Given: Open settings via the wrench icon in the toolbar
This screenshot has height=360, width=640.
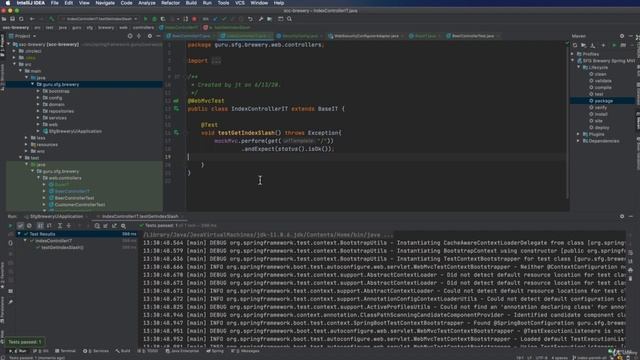Looking at the screenshot, I should 261,19.
